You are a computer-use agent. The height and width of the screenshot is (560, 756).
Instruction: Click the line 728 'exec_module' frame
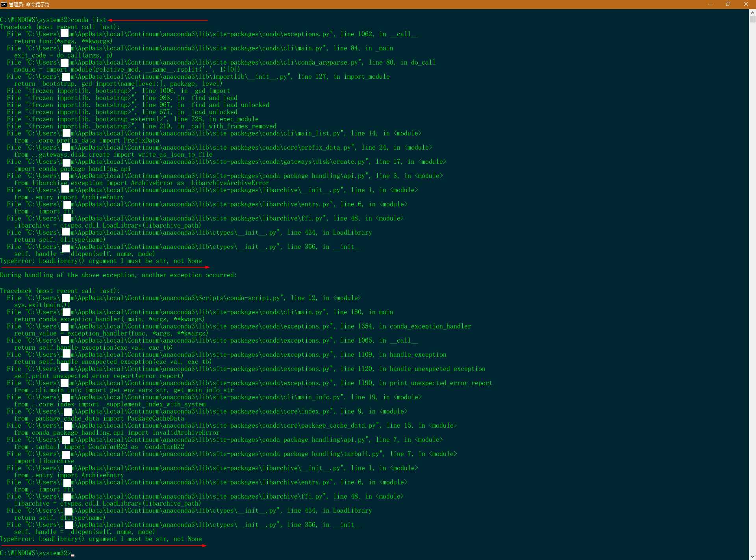(133, 119)
